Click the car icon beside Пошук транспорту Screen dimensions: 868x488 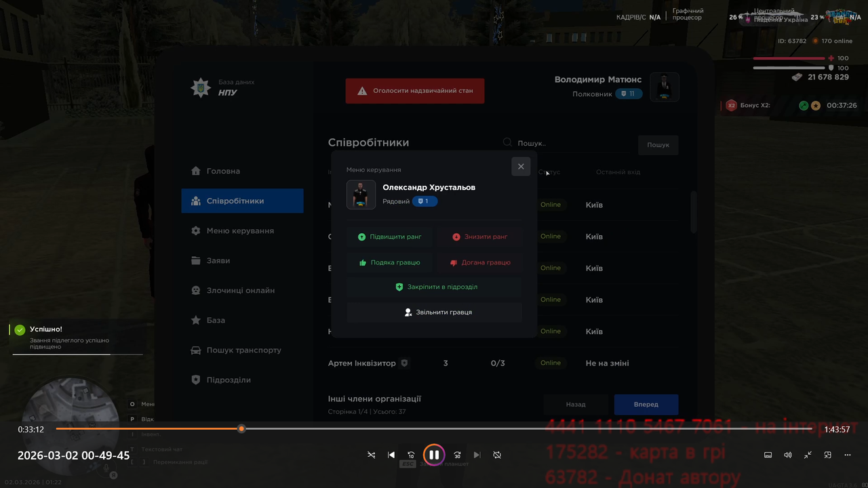click(x=196, y=350)
